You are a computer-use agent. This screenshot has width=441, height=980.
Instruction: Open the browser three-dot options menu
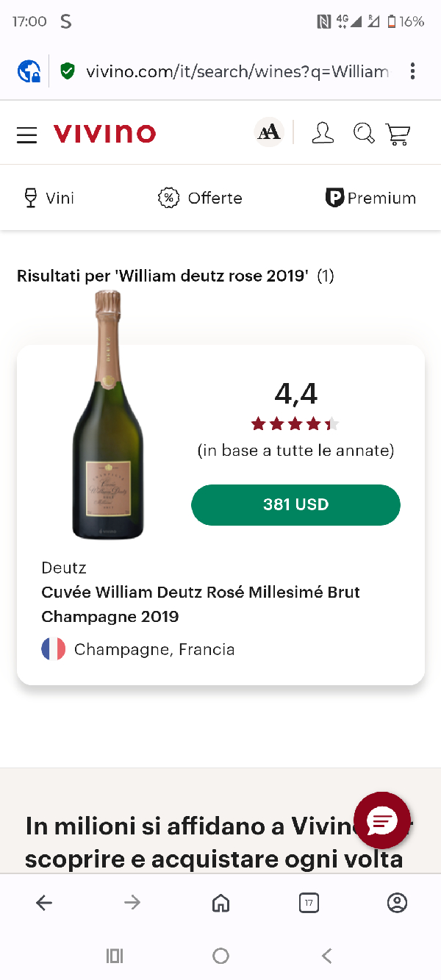tap(412, 71)
